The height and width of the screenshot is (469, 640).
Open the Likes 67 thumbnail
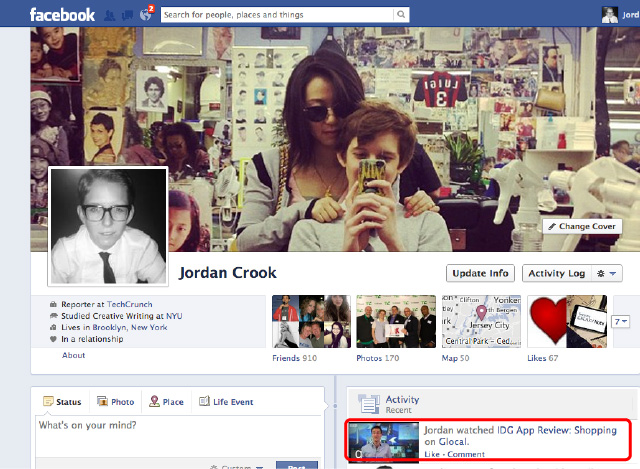coord(567,322)
